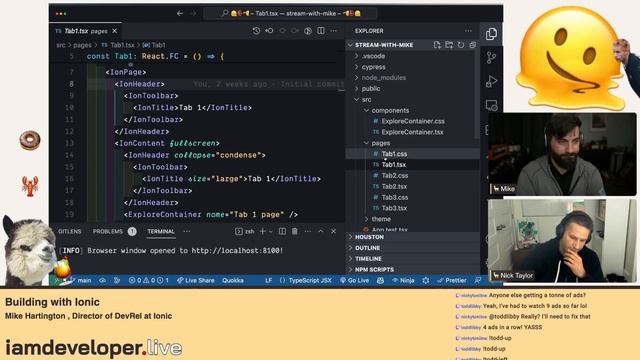This screenshot has width=640, height=360.
Task: Add a new terminal with plus icon
Action: click(262, 231)
